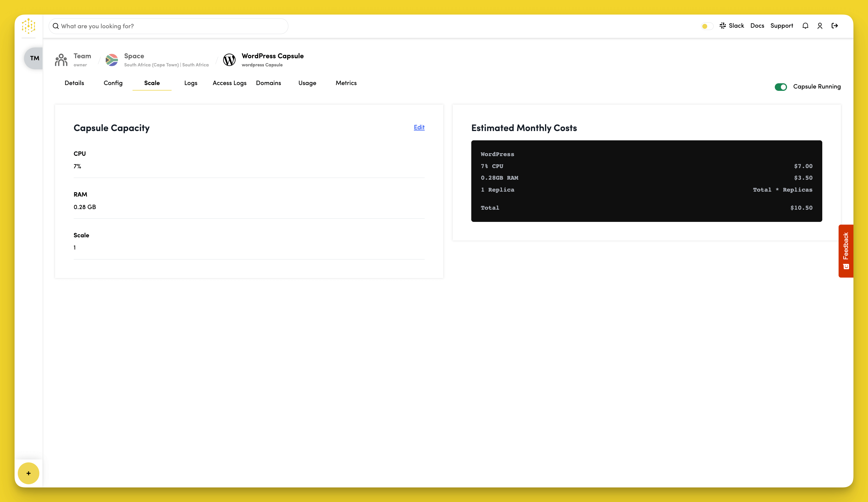This screenshot has width=868, height=502.
Task: Open the red Feedback side button
Action: (x=846, y=251)
